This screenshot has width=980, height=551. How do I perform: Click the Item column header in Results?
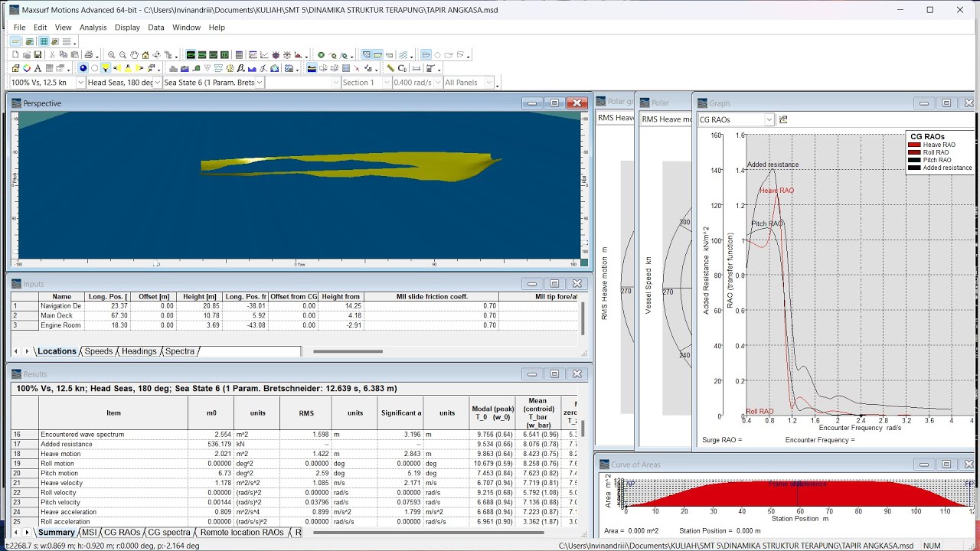pos(113,413)
